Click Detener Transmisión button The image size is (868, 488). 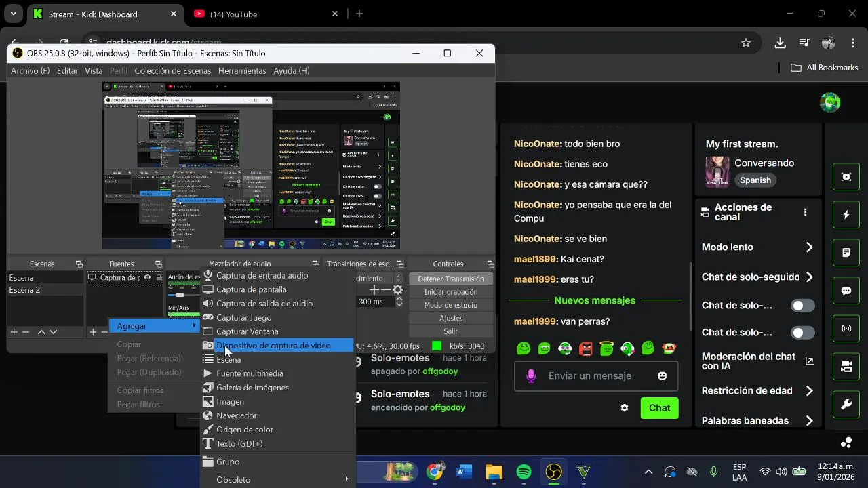(451, 279)
